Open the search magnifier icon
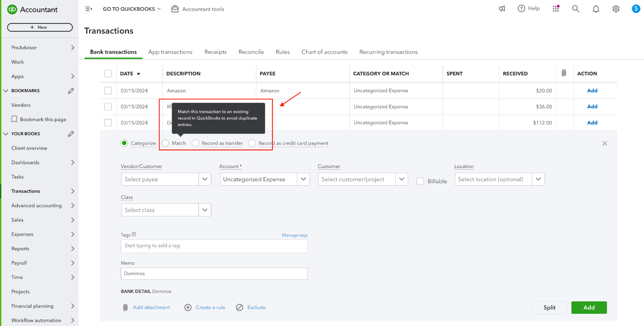 point(576,9)
